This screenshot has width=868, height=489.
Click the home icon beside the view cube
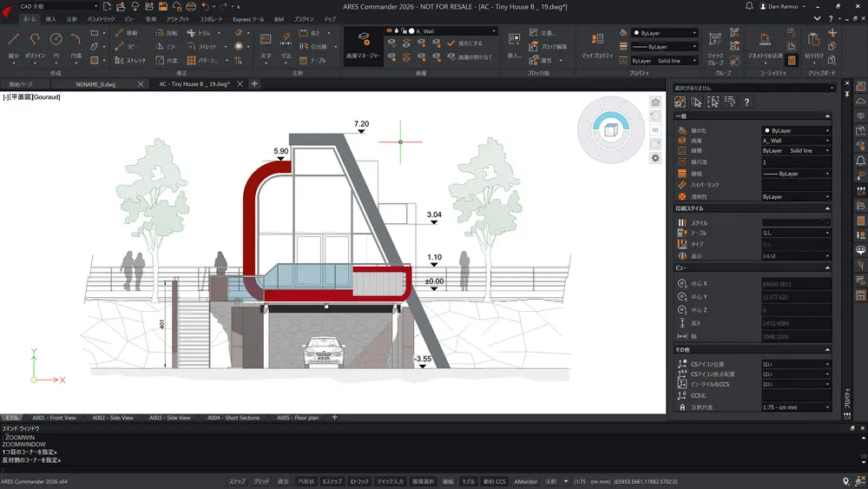655,102
